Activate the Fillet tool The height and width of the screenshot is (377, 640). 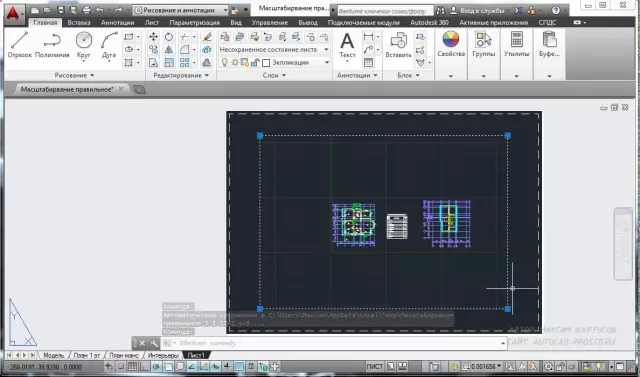[x=184, y=50]
